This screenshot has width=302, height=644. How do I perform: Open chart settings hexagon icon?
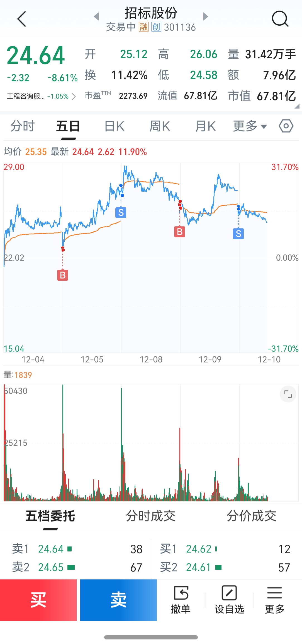(286, 126)
